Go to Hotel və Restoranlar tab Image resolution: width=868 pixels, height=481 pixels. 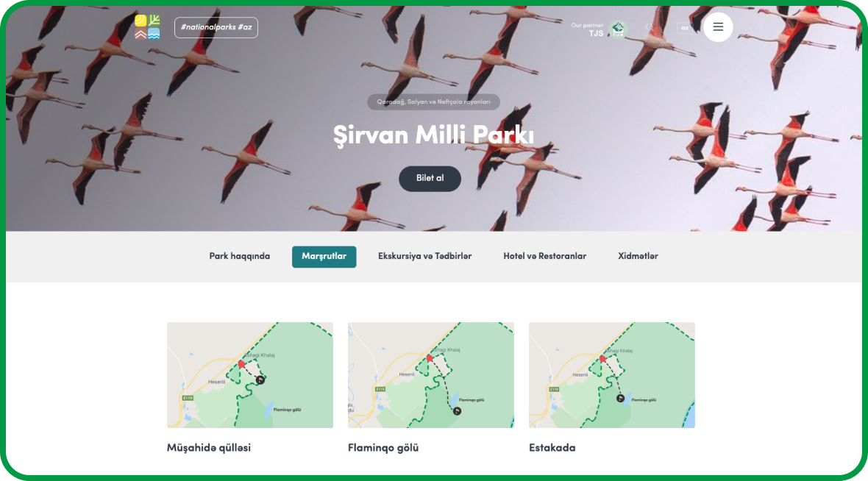click(545, 256)
